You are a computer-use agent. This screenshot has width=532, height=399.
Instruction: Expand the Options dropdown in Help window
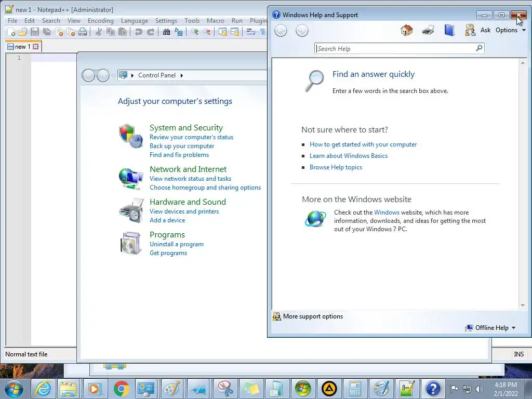coord(511,30)
